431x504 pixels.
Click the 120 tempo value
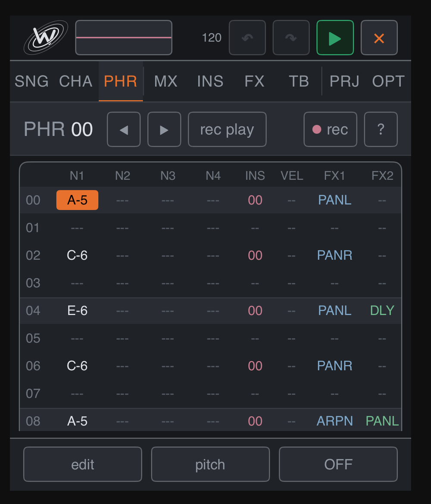coord(212,38)
